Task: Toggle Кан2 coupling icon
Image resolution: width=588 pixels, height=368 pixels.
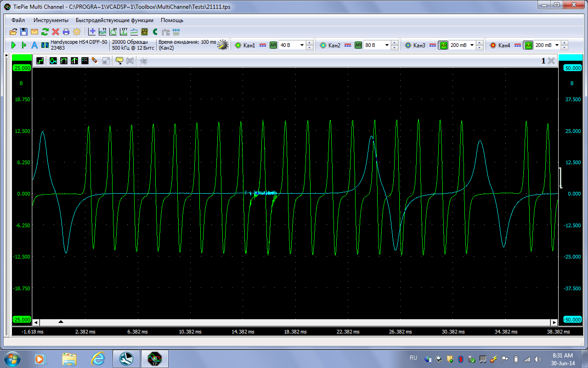Action: (x=348, y=45)
